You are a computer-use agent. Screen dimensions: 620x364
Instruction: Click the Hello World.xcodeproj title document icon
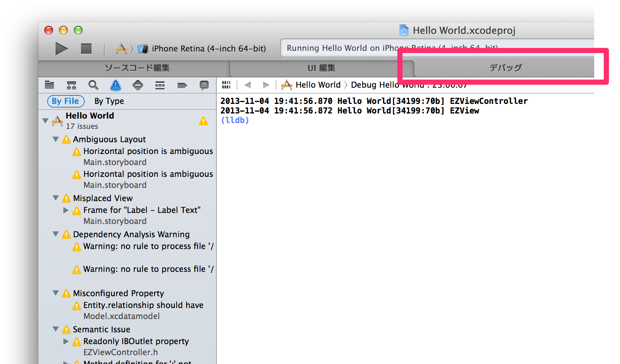404,30
